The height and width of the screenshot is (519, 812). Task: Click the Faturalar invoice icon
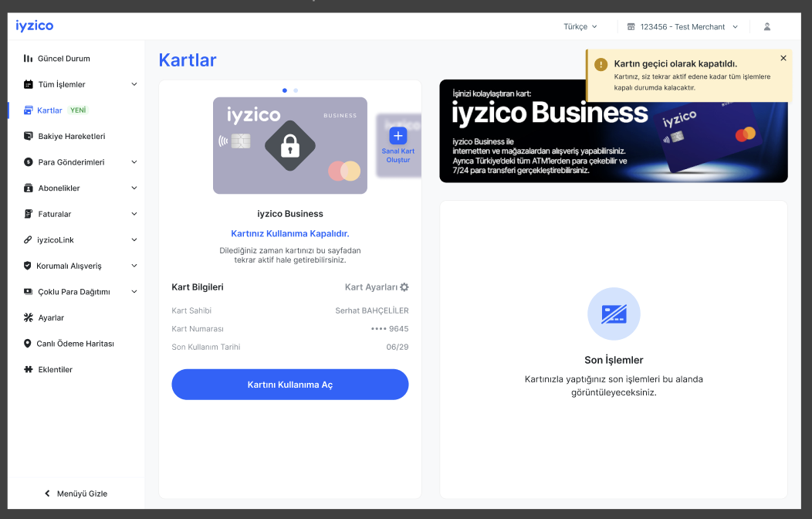[x=29, y=214]
